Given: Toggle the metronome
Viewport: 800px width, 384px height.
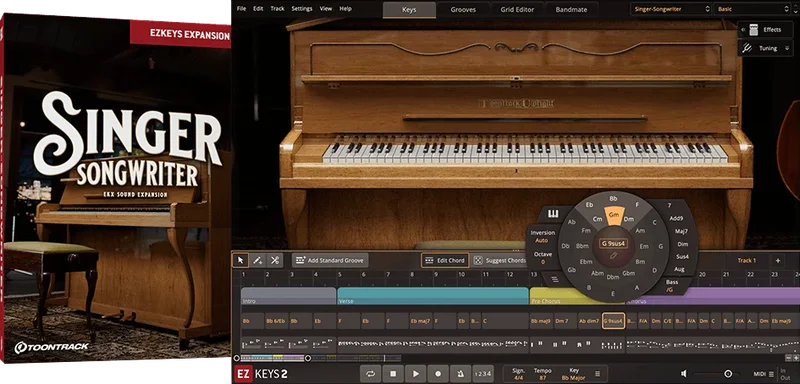Looking at the screenshot, I should click(x=461, y=374).
